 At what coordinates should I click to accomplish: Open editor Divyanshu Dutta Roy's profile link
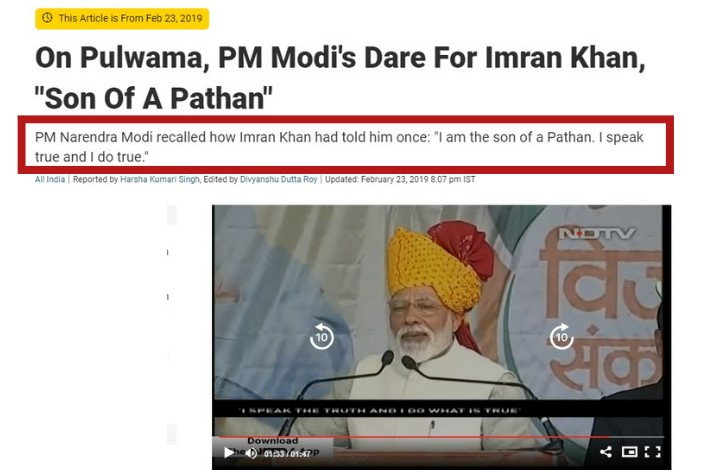point(279,179)
